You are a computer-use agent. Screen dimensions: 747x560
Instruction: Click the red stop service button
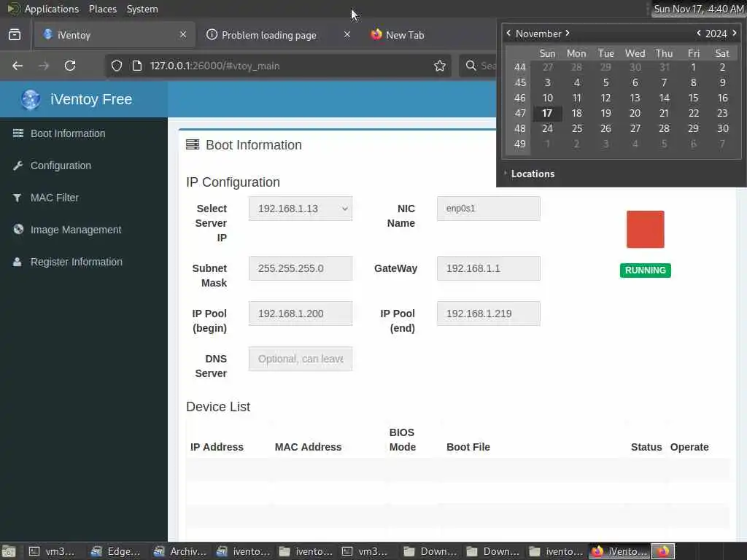pyautogui.click(x=645, y=229)
